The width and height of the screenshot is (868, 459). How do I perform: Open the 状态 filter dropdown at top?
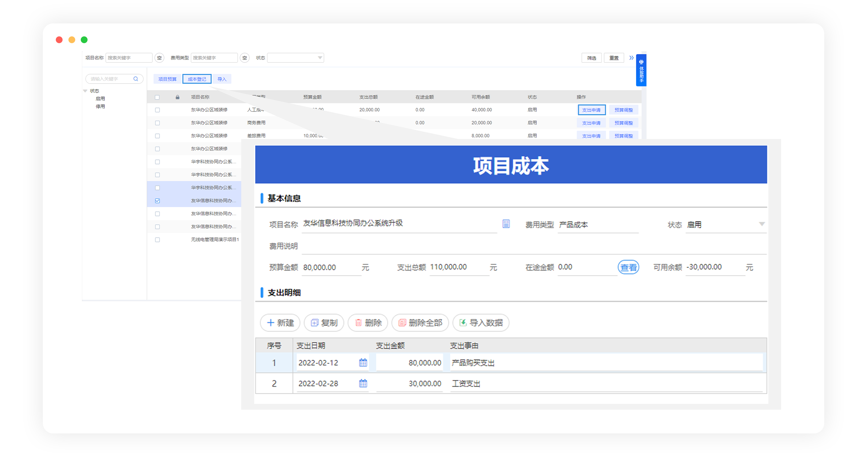296,58
